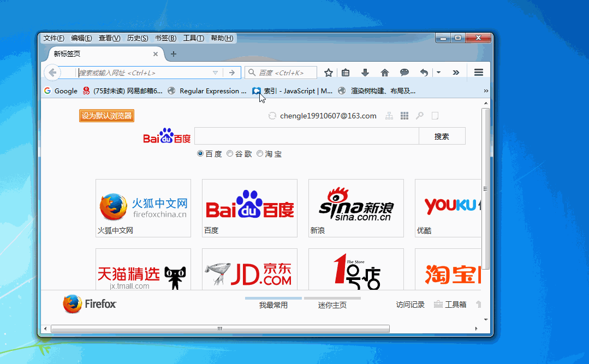Select the 百度 radio button

pyautogui.click(x=200, y=154)
